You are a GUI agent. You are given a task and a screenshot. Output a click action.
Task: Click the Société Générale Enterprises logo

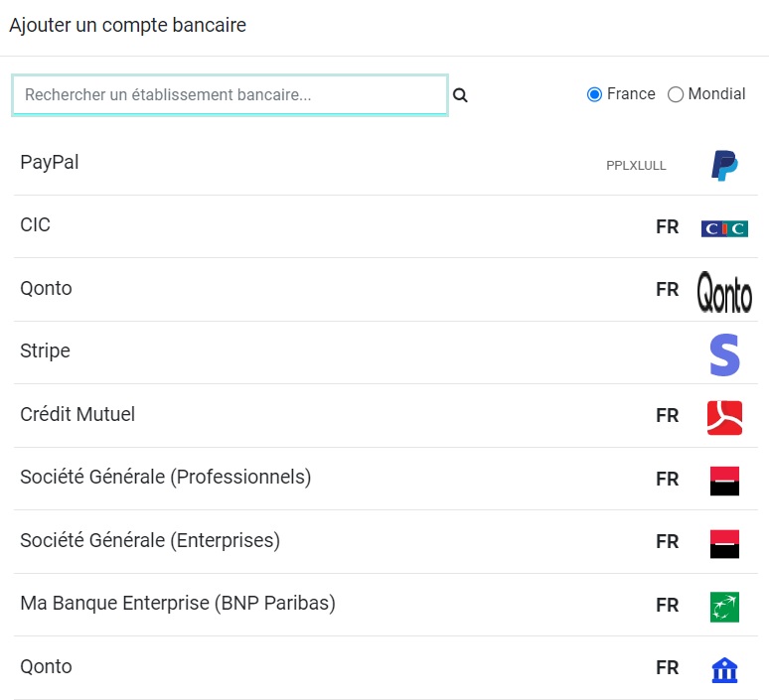pyautogui.click(x=724, y=543)
